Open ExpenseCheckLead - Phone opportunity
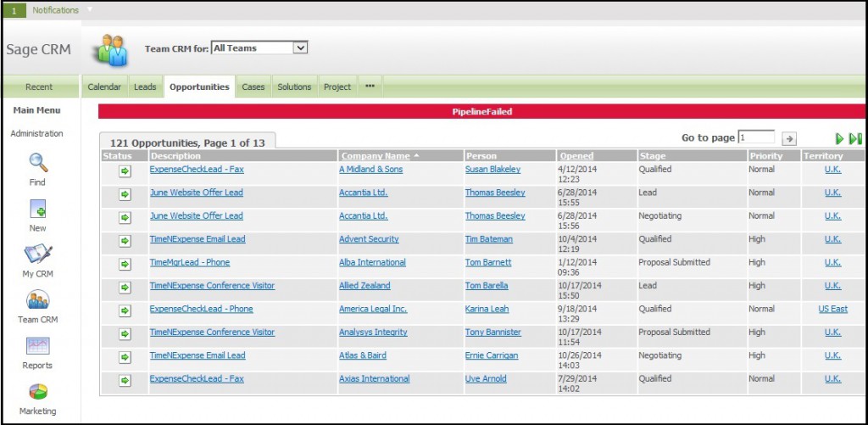The width and height of the screenshot is (868, 425). [x=202, y=309]
